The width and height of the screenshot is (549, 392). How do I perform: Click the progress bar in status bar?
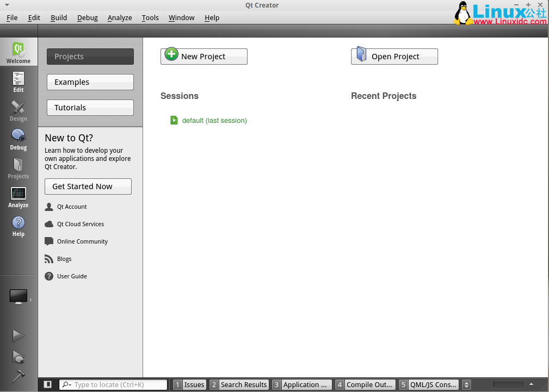click(508, 384)
